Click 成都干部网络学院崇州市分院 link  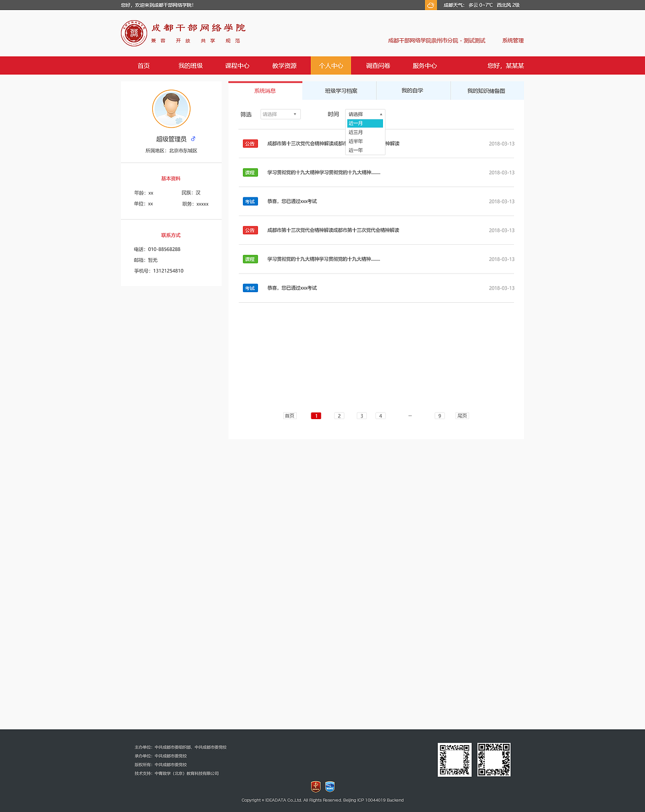click(436, 41)
